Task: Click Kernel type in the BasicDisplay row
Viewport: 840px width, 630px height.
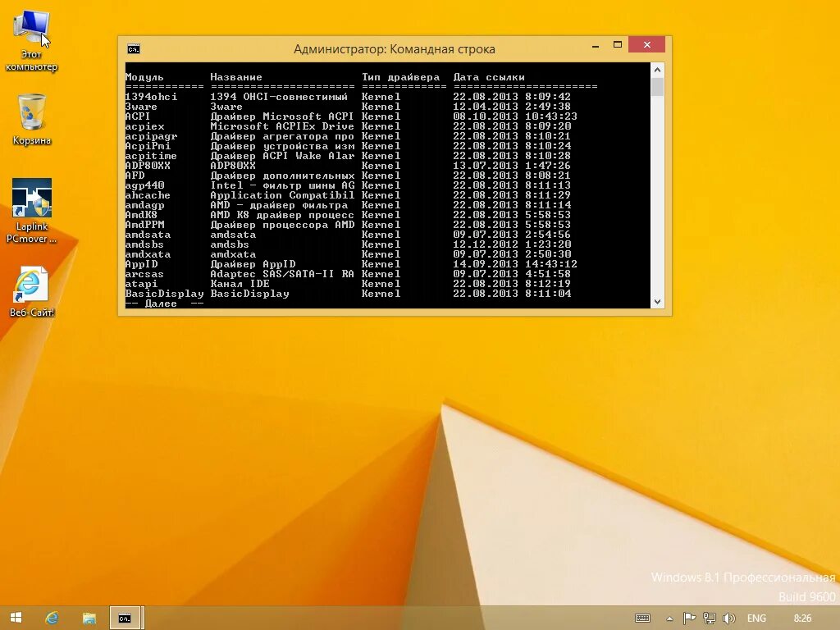Action: pos(381,294)
